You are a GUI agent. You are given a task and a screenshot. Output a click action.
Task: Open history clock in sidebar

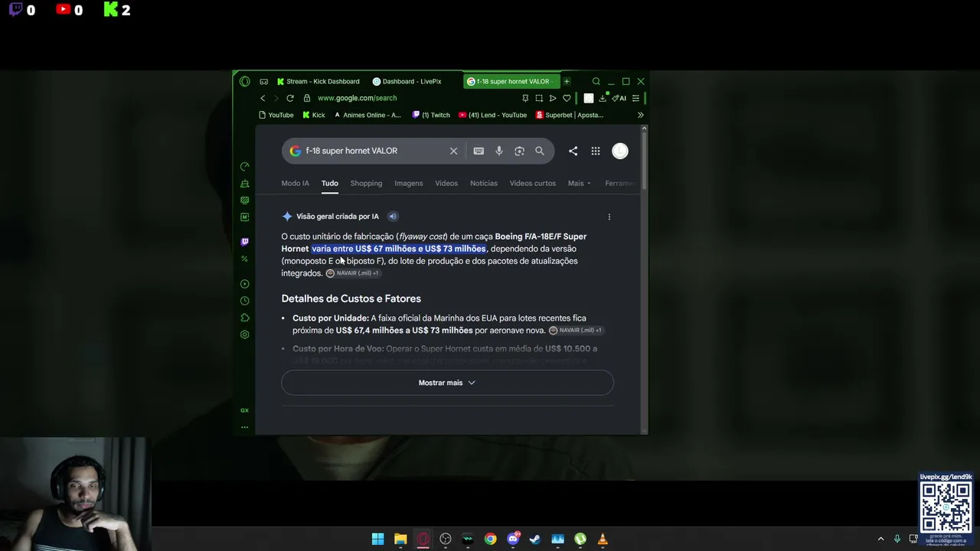coord(244,301)
